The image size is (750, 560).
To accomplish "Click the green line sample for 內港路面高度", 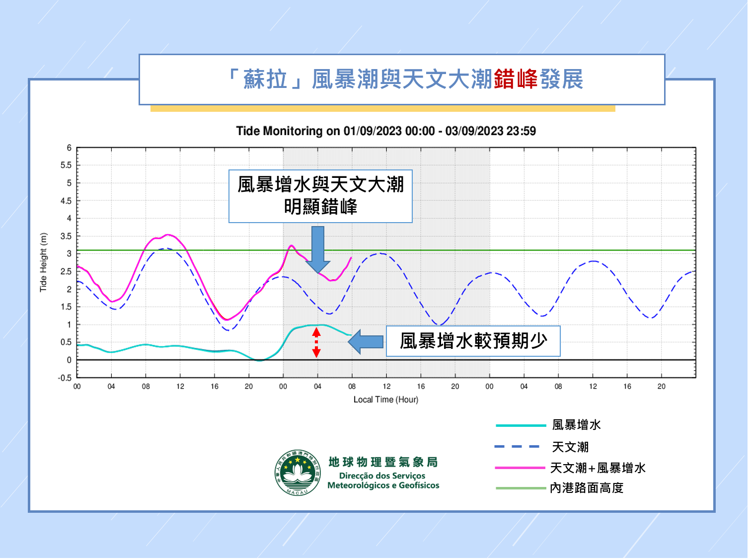I will point(521,488).
